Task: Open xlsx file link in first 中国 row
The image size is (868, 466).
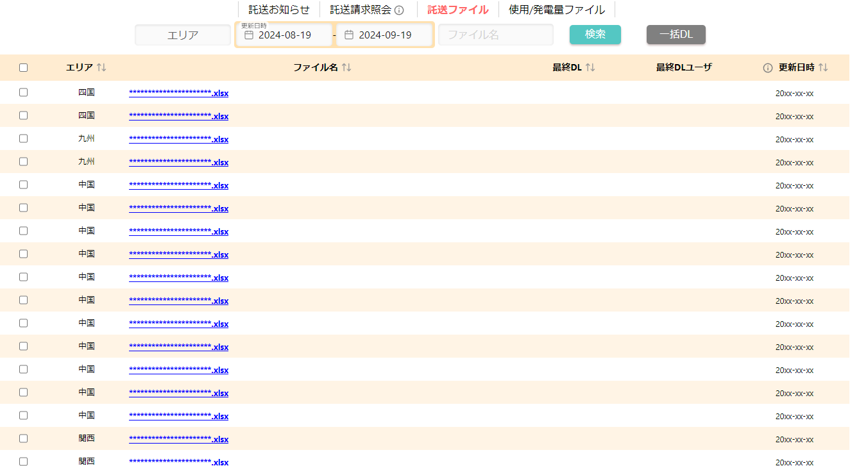Action: point(178,185)
